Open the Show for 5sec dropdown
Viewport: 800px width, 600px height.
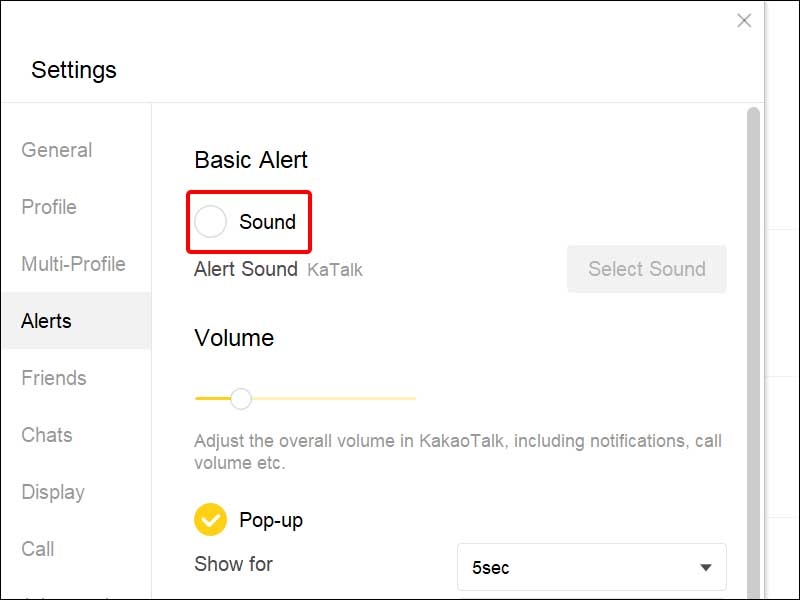(x=592, y=567)
